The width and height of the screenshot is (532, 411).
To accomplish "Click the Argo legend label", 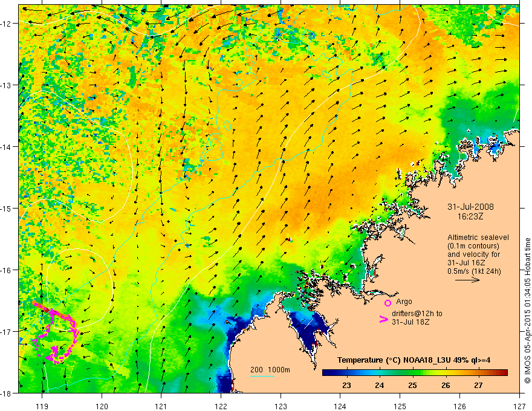I will click(x=404, y=302).
